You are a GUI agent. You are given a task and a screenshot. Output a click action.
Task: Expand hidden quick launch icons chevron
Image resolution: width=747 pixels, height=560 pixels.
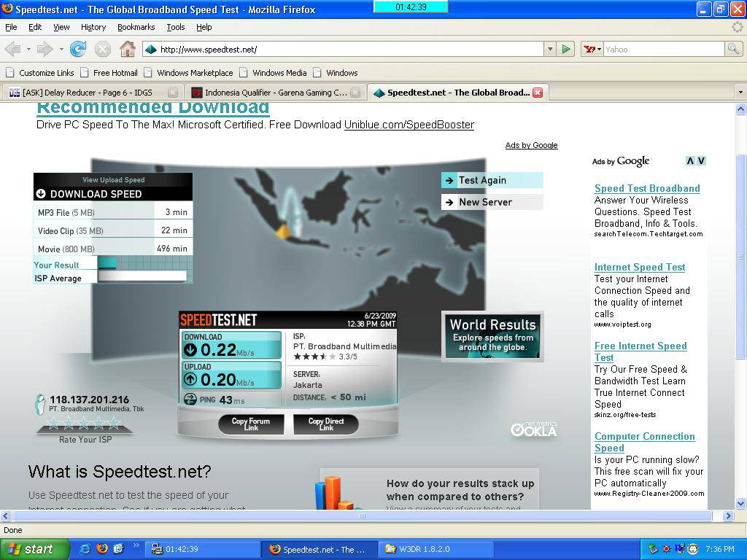coord(136,545)
